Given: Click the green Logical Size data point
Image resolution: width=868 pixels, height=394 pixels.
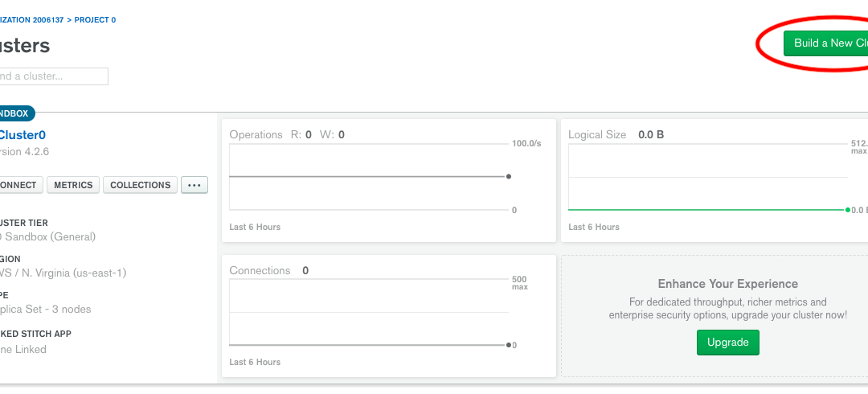Looking at the screenshot, I should click(x=847, y=210).
